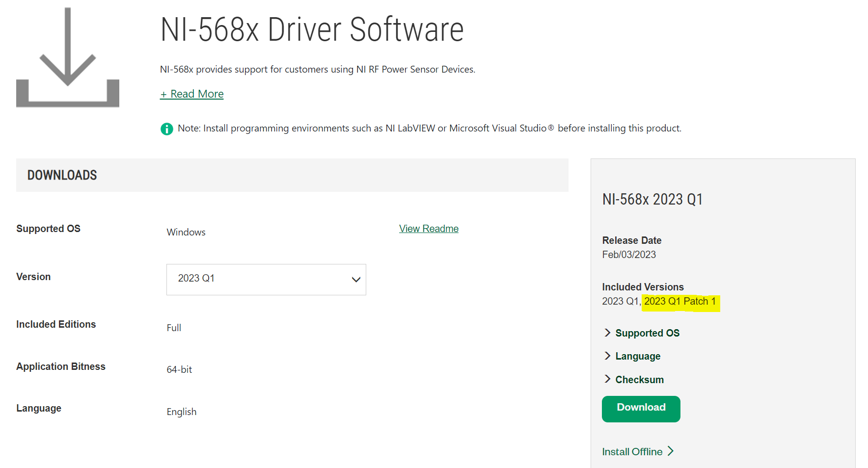Click the Application Bitness label
Image resolution: width=868 pixels, height=468 pixels.
pyautogui.click(x=61, y=366)
